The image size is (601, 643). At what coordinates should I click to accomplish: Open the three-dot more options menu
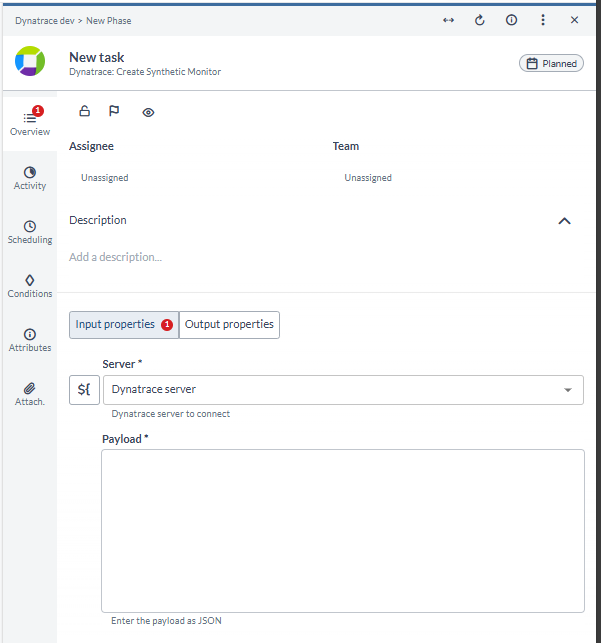pyautogui.click(x=543, y=20)
